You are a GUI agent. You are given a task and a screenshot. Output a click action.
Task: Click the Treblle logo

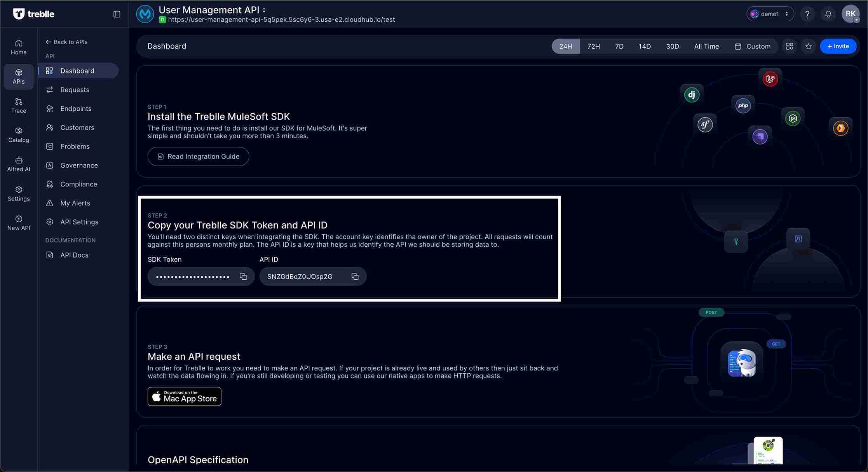[x=34, y=14]
